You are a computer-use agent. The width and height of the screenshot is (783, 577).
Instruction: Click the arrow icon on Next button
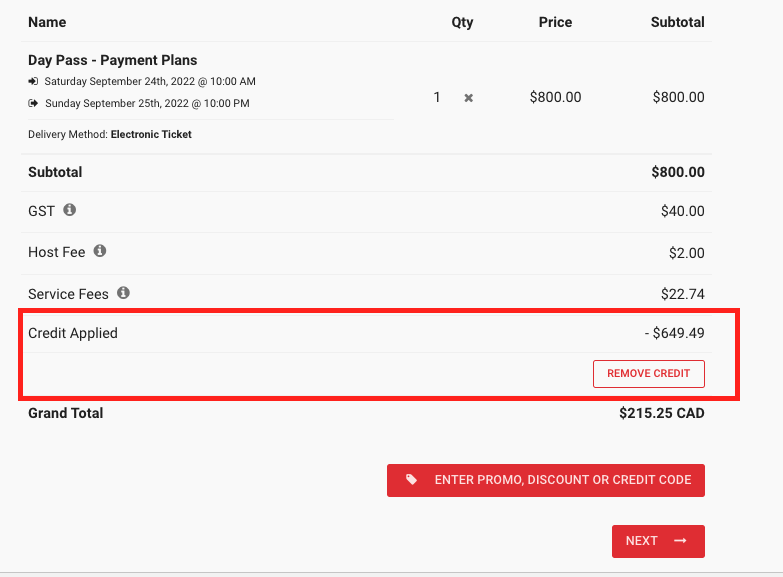coord(680,541)
